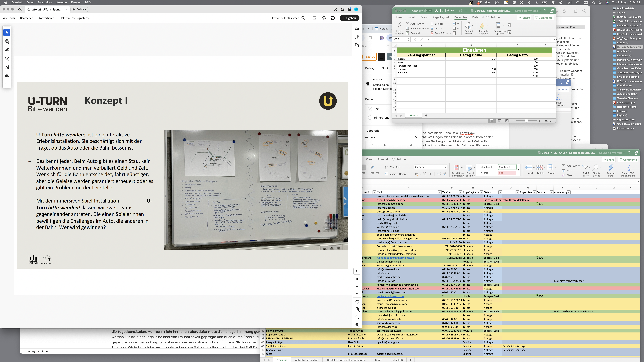
Task: Open filter dropdown on Status column header
Action: pyautogui.click(x=500, y=192)
